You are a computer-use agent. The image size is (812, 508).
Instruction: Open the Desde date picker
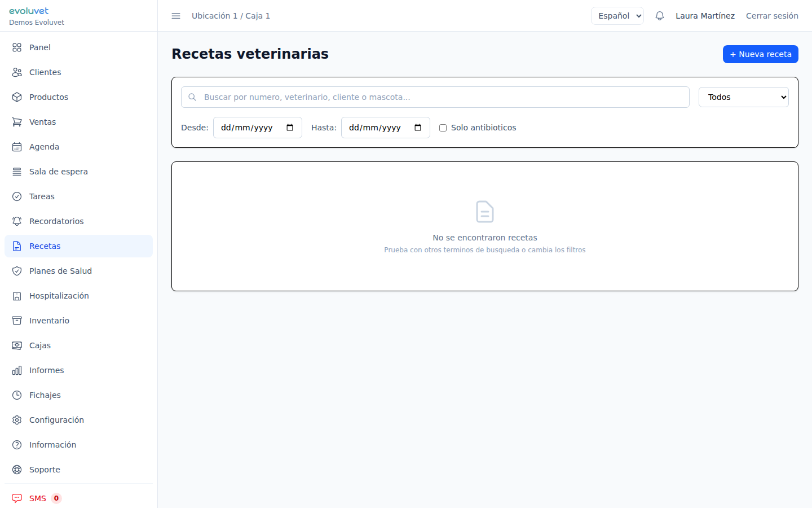pyautogui.click(x=257, y=128)
